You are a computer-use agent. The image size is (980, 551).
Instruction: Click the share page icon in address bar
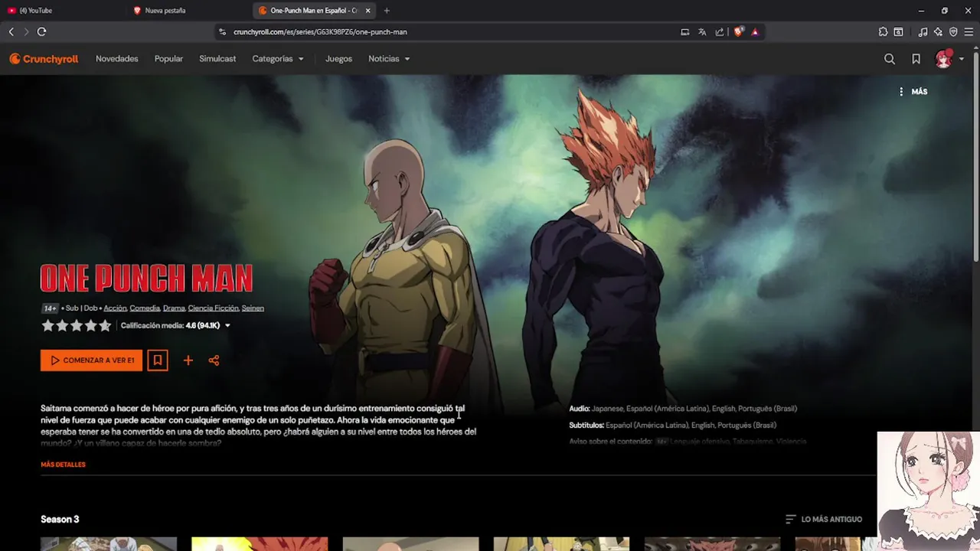[720, 32]
